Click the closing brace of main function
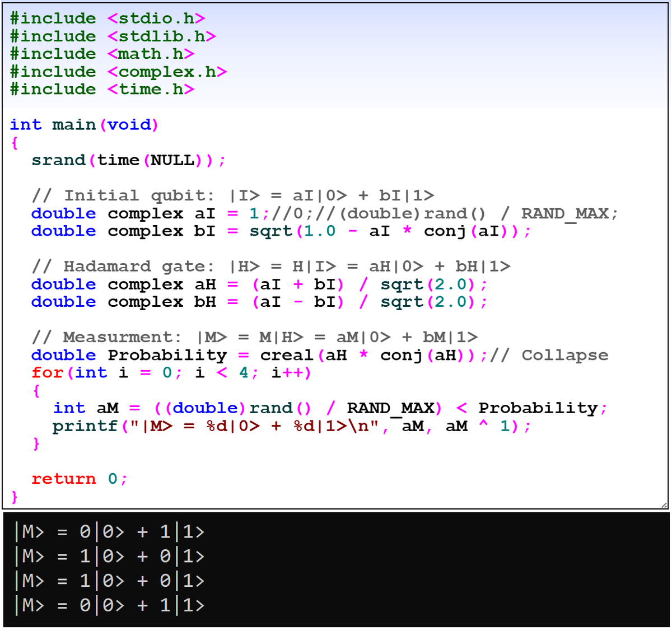The width and height of the screenshot is (672, 631). (x=15, y=497)
